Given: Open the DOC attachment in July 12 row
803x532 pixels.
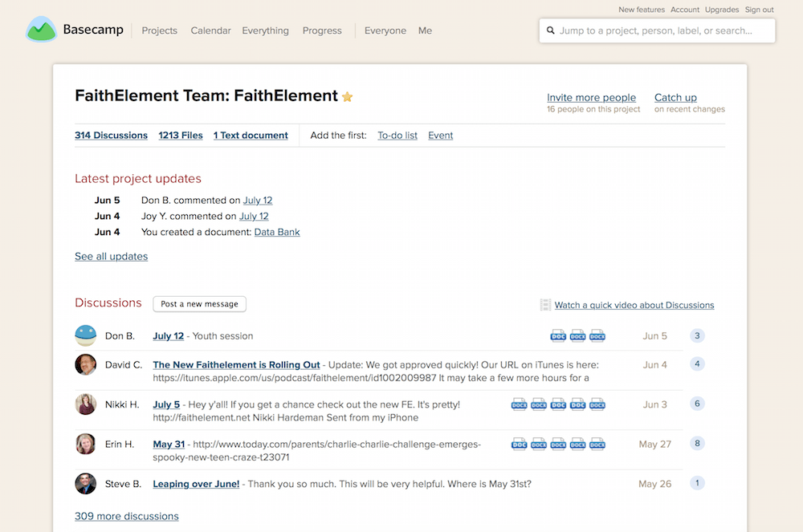Looking at the screenshot, I should [558, 335].
